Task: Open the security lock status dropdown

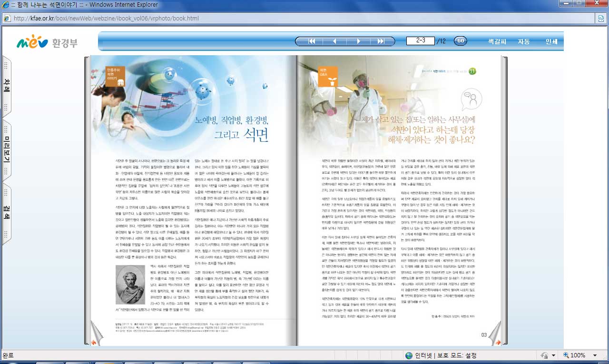Action: (x=553, y=355)
